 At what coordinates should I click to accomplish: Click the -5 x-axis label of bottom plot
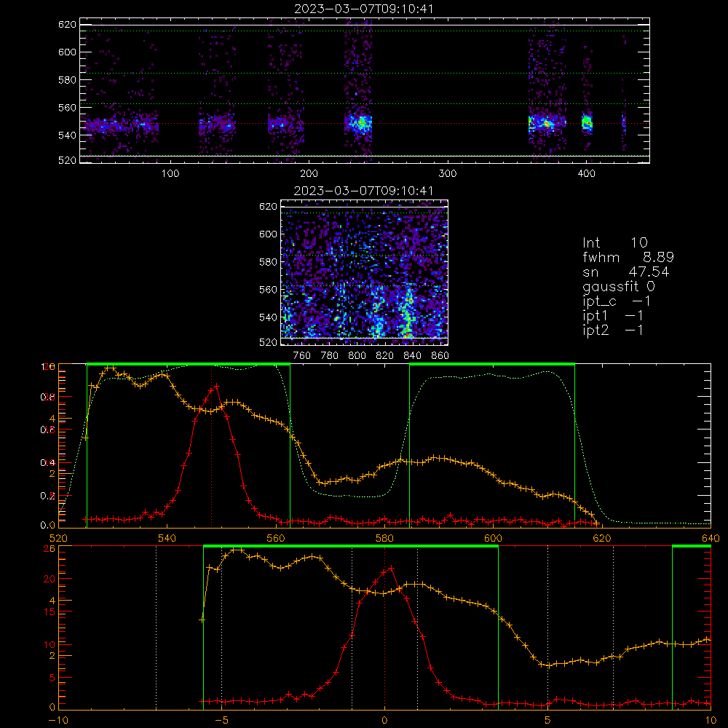pyautogui.click(x=221, y=720)
